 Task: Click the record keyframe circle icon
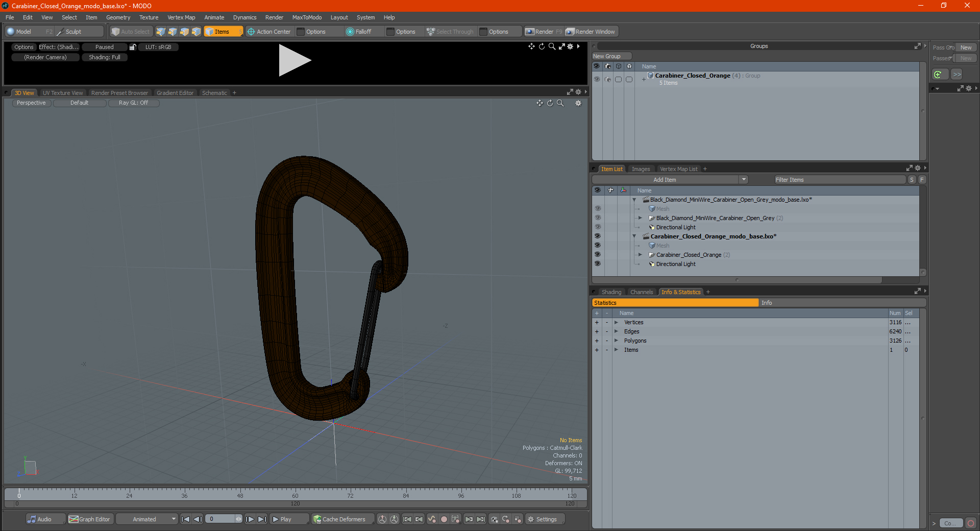pos(444,519)
